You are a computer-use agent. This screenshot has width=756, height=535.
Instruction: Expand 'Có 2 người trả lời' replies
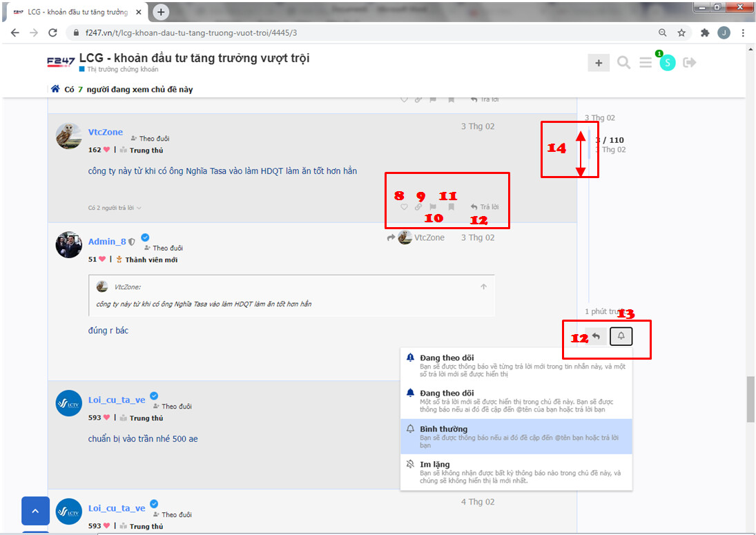click(x=115, y=208)
